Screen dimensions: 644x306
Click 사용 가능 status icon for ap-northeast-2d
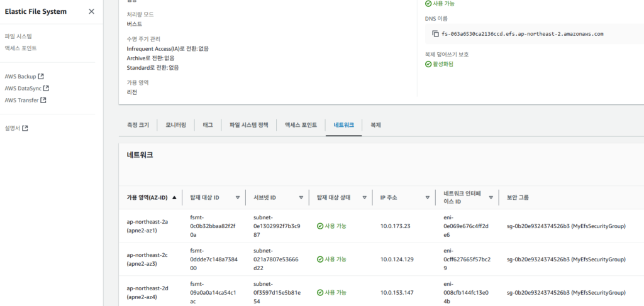tap(320, 292)
